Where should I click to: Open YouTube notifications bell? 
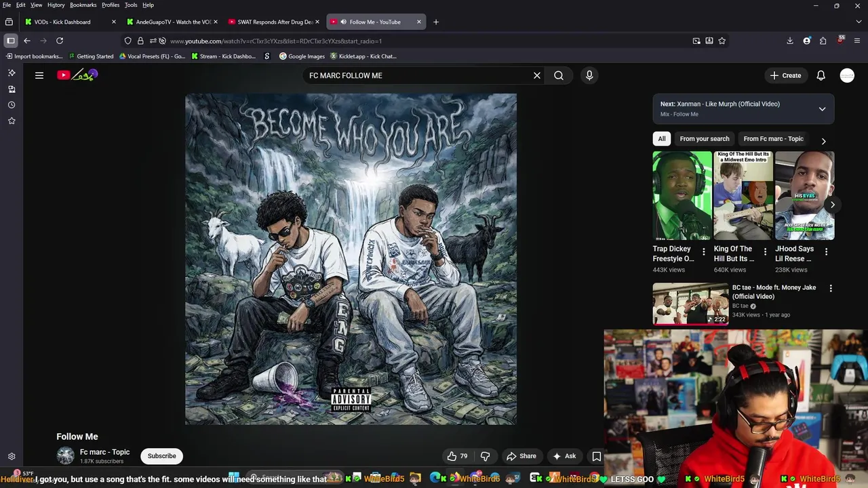click(x=821, y=75)
